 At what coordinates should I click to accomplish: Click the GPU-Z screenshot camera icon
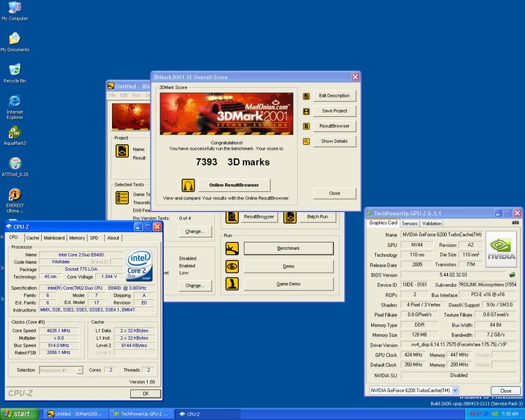pyautogui.click(x=515, y=223)
